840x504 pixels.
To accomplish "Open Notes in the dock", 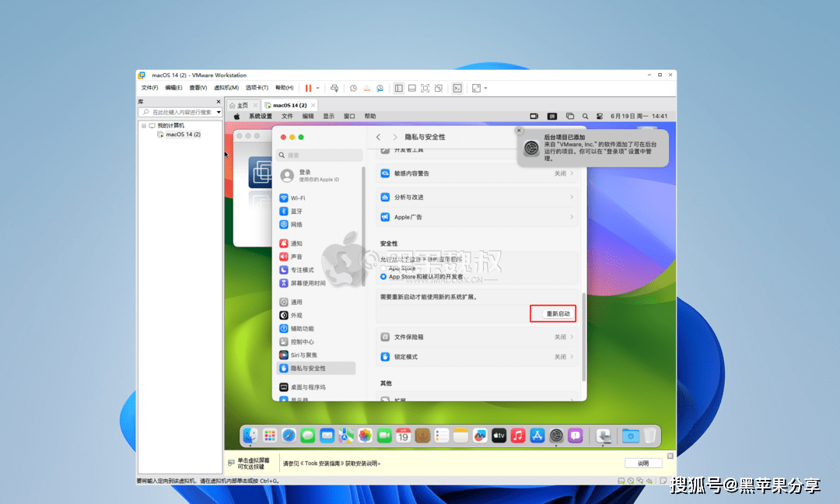I will pyautogui.click(x=460, y=436).
